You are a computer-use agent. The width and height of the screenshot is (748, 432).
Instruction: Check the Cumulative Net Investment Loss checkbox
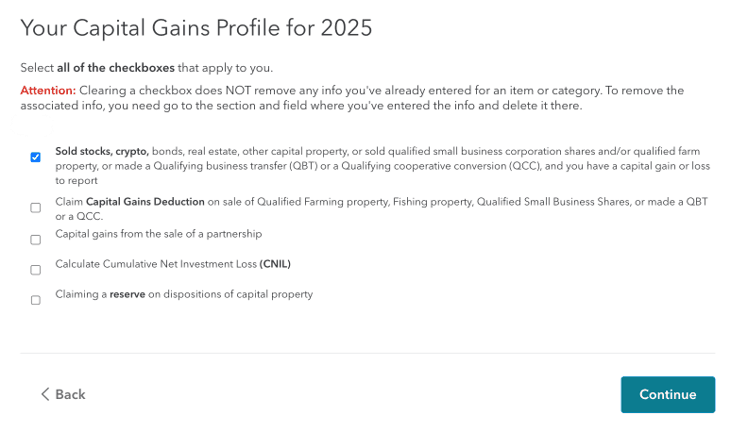coord(35,270)
